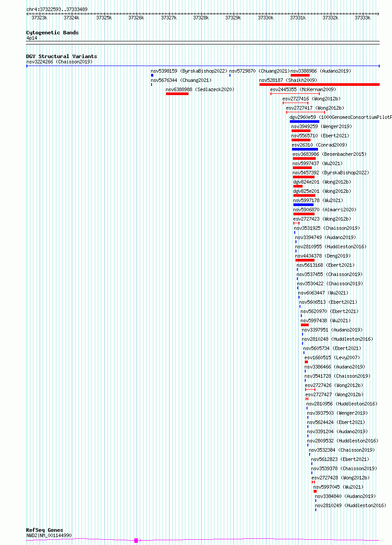
Task: Select the nsv5906870 (Almarri2020) label
Action: point(325,210)
